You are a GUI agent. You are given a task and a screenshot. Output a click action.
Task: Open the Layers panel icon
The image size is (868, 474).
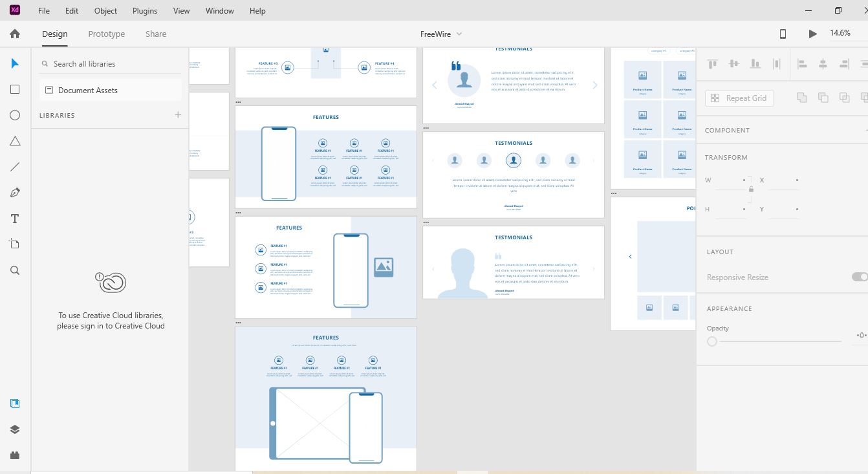pyautogui.click(x=15, y=429)
